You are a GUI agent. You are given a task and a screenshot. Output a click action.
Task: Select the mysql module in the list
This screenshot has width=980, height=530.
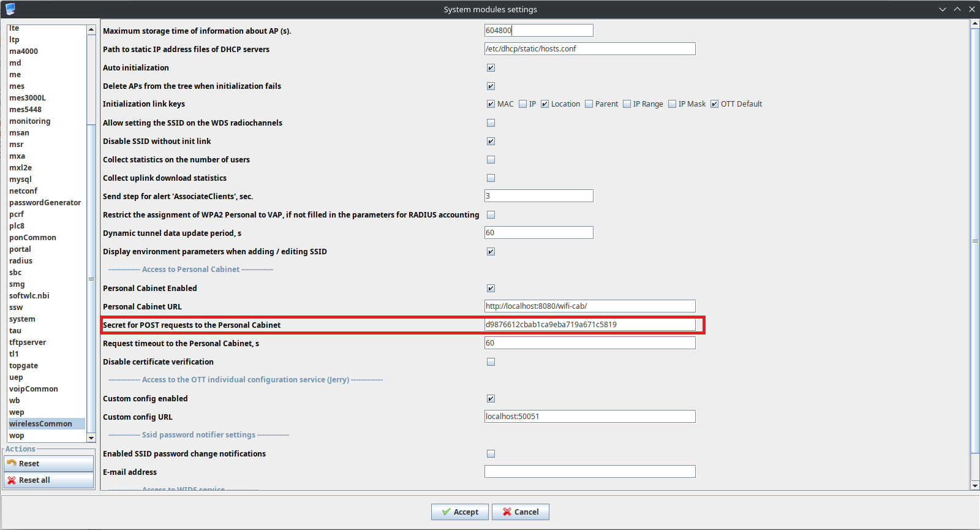click(20, 180)
